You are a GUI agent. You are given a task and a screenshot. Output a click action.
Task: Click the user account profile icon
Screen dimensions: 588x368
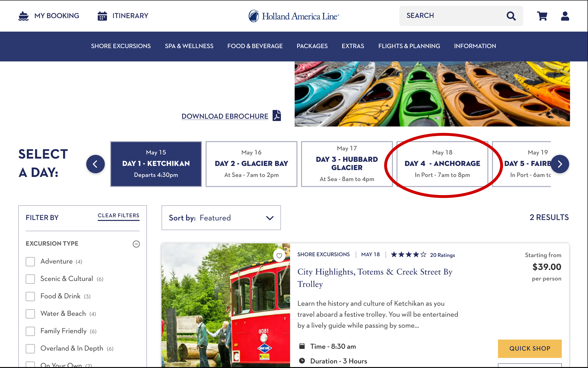click(x=565, y=16)
